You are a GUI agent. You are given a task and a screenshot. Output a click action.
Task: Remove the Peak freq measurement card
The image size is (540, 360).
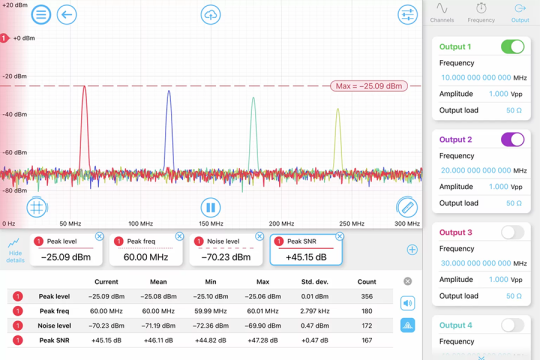click(179, 236)
